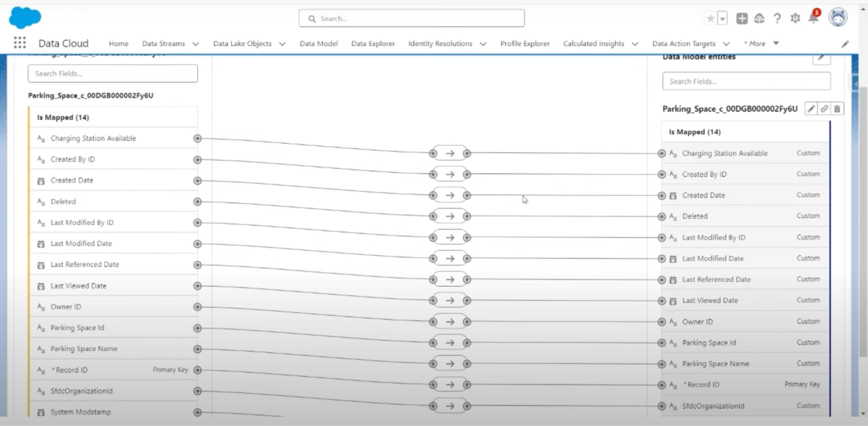Click the target connector for SfdcOrganizationId

click(x=662, y=406)
